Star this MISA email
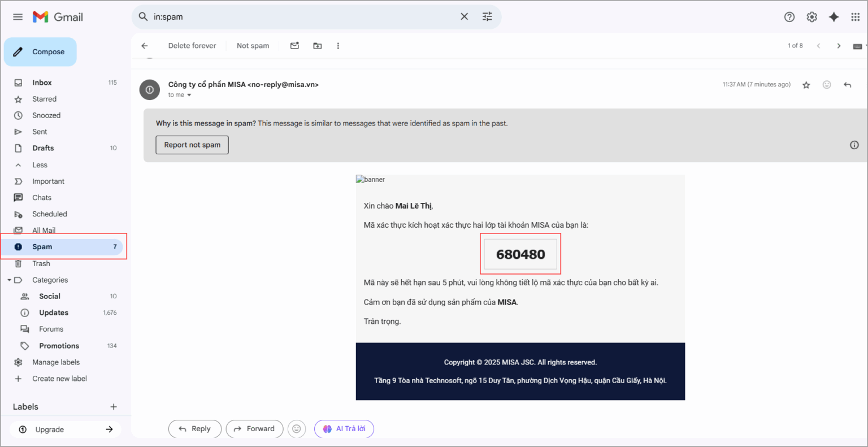This screenshot has height=447, width=868. pyautogui.click(x=806, y=85)
